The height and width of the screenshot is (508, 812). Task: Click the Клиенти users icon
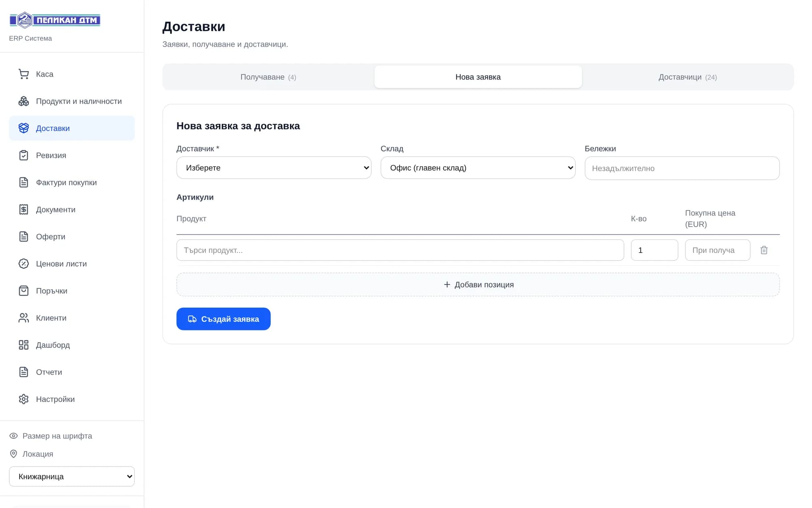click(x=24, y=318)
